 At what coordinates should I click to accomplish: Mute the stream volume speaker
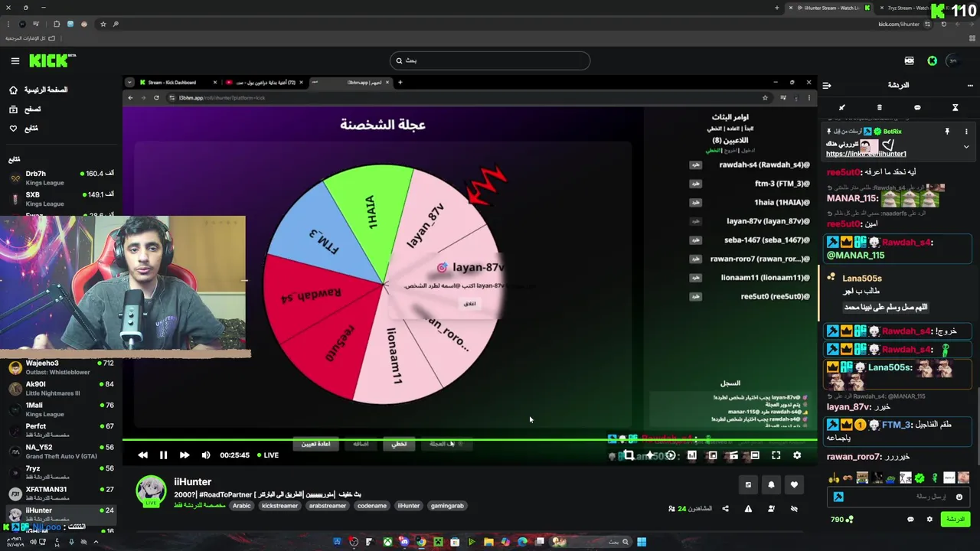(x=206, y=455)
